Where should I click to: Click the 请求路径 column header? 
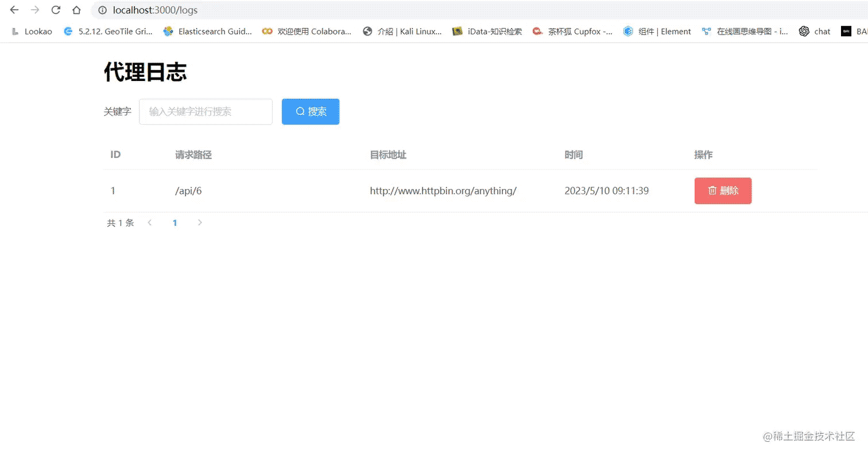pos(193,155)
